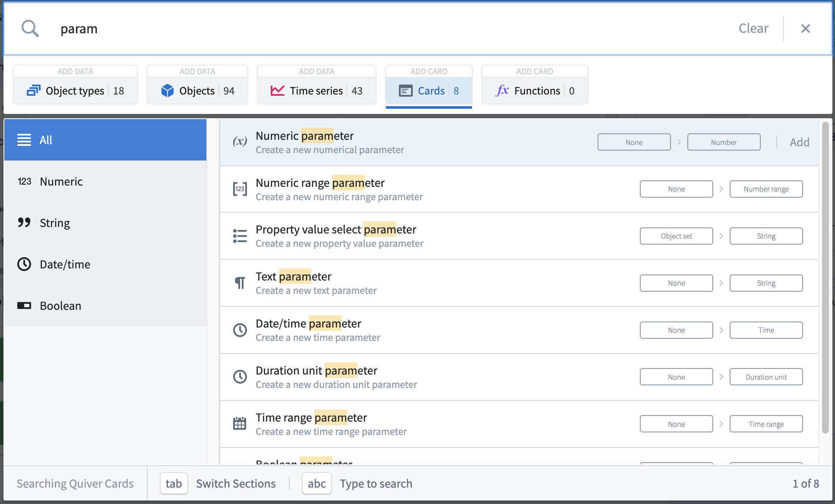
Task: Click the Time output tag
Action: point(766,330)
